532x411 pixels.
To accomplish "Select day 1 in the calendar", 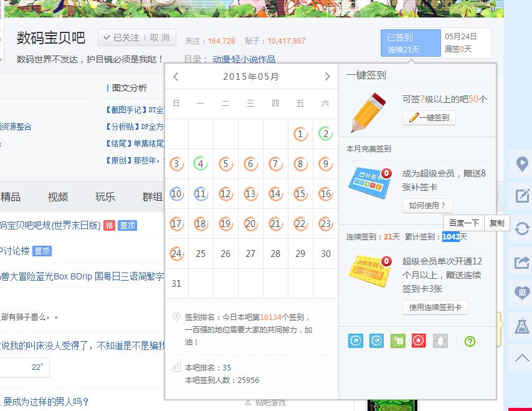I will click(x=300, y=134).
